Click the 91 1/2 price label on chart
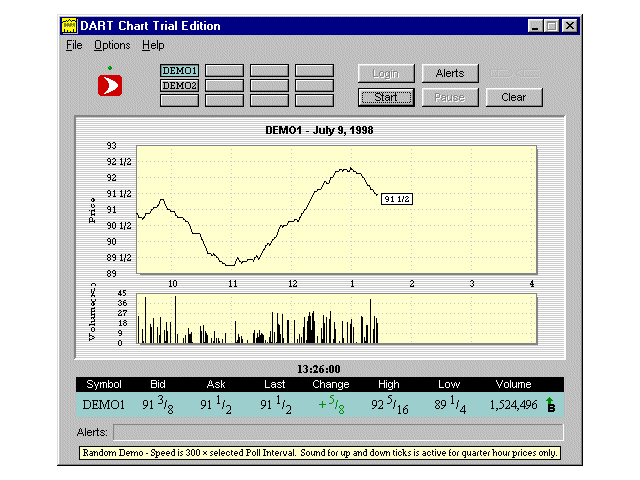The height and width of the screenshot is (480, 640). tap(397, 199)
